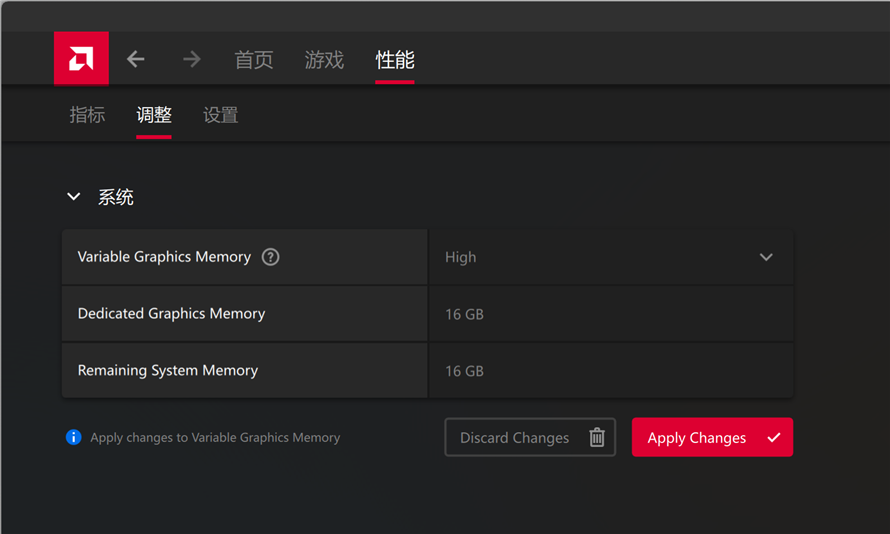Click the Remaining System Memory row
Screen dimensions: 890x534
coord(427,371)
